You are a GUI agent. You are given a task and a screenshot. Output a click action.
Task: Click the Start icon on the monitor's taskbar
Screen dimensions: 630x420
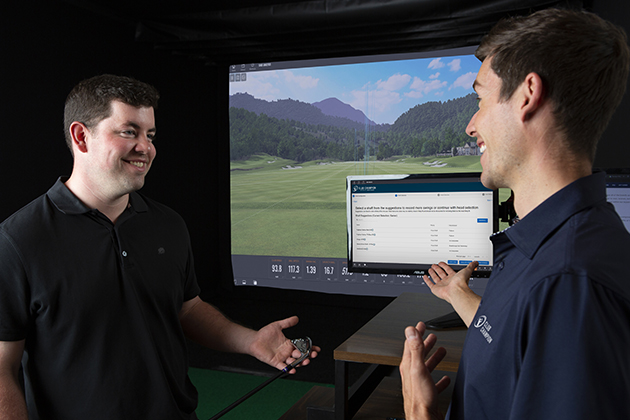tap(355, 266)
